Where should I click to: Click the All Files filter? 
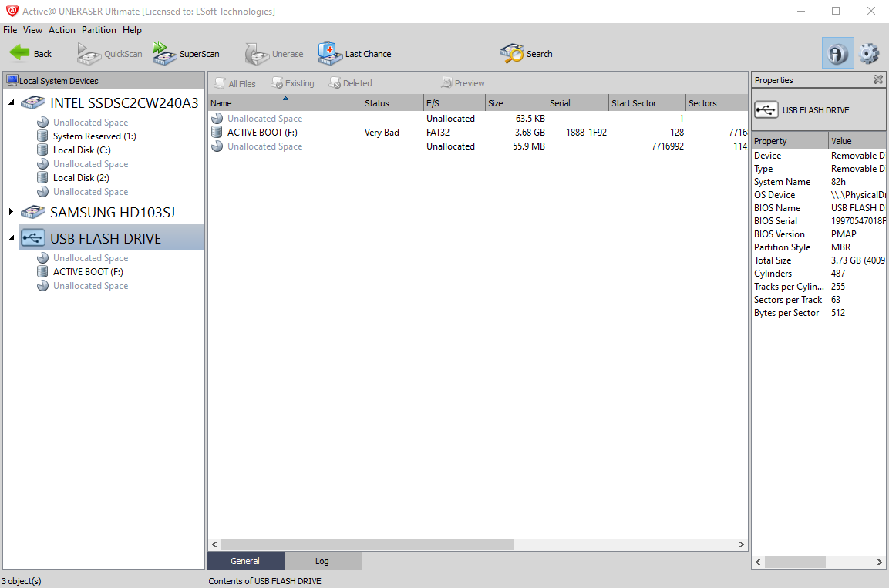(234, 83)
